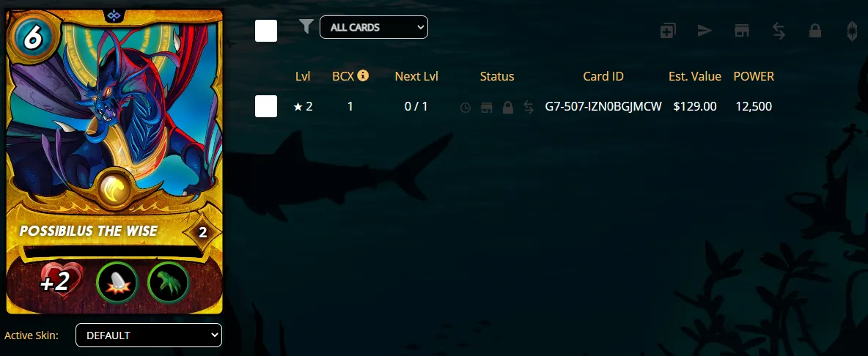Image resolution: width=868 pixels, height=356 pixels.
Task: Click the crystal burn icon in toolbar
Action: (852, 31)
